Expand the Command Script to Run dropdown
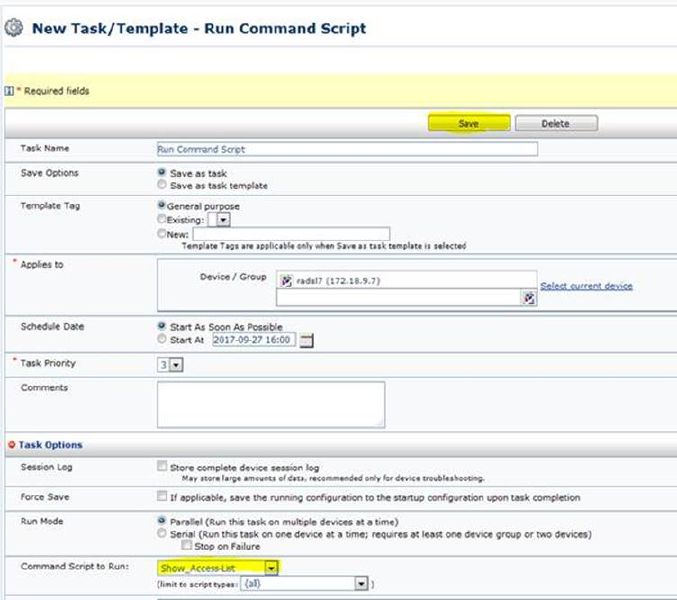 click(270, 568)
